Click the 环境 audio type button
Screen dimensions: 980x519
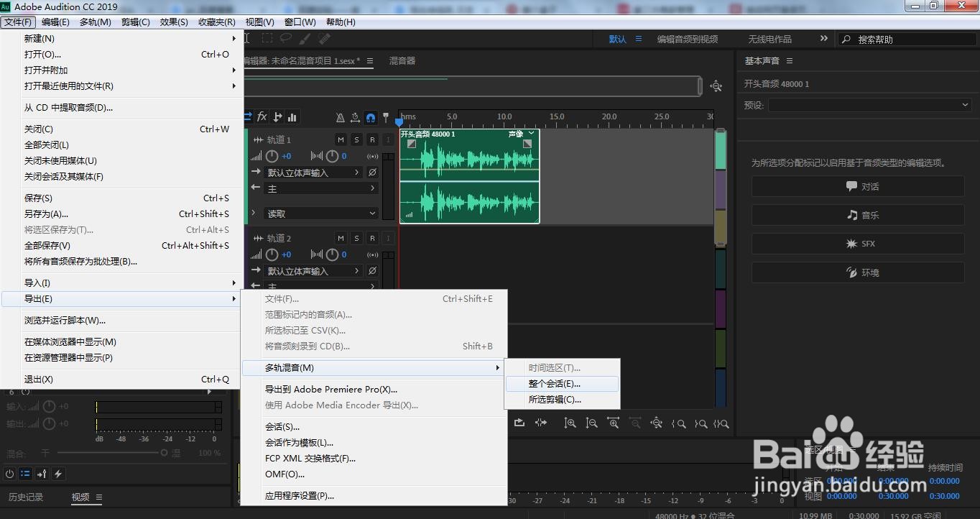click(x=858, y=272)
